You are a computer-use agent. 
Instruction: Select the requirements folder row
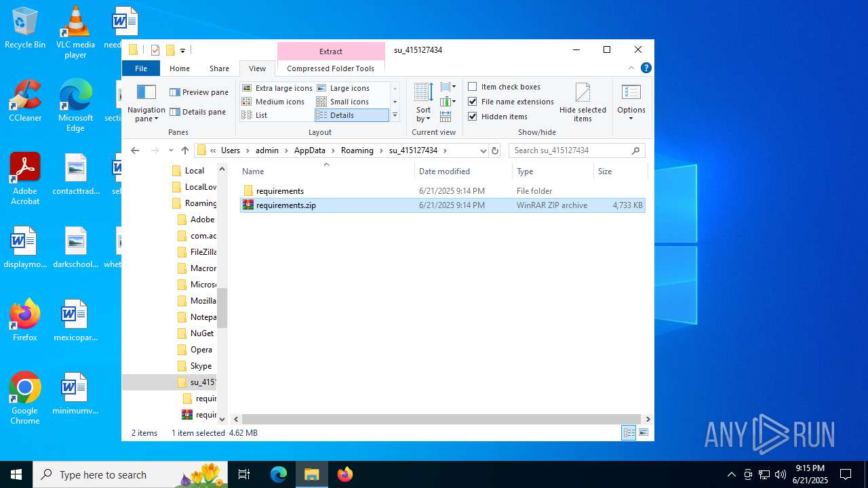click(443, 191)
